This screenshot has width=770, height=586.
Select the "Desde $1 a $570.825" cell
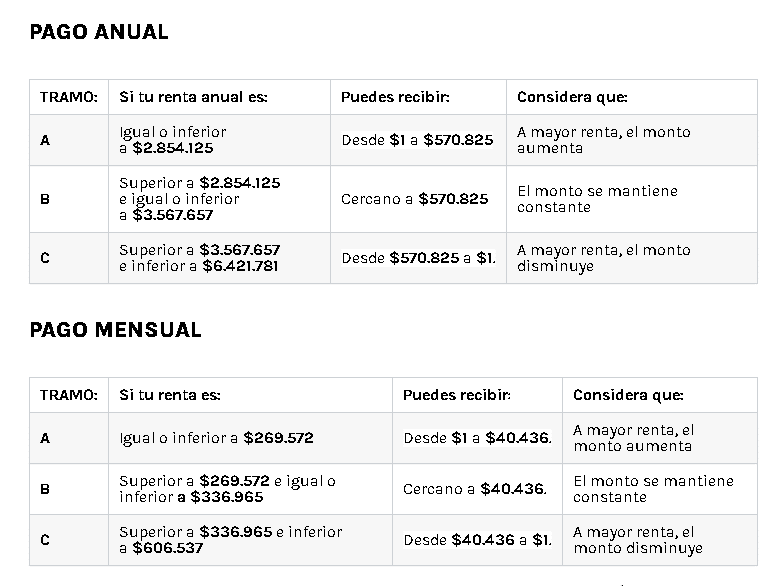[417, 140]
